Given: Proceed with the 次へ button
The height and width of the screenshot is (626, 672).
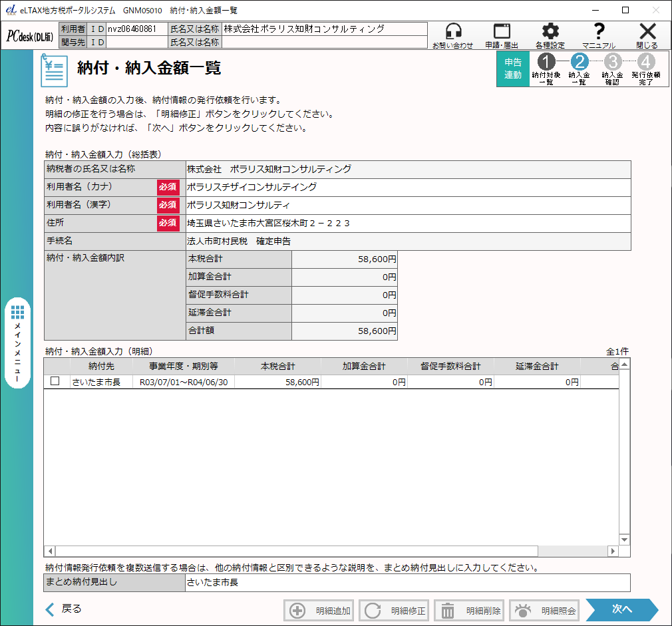Looking at the screenshot, I should pyautogui.click(x=621, y=610).
